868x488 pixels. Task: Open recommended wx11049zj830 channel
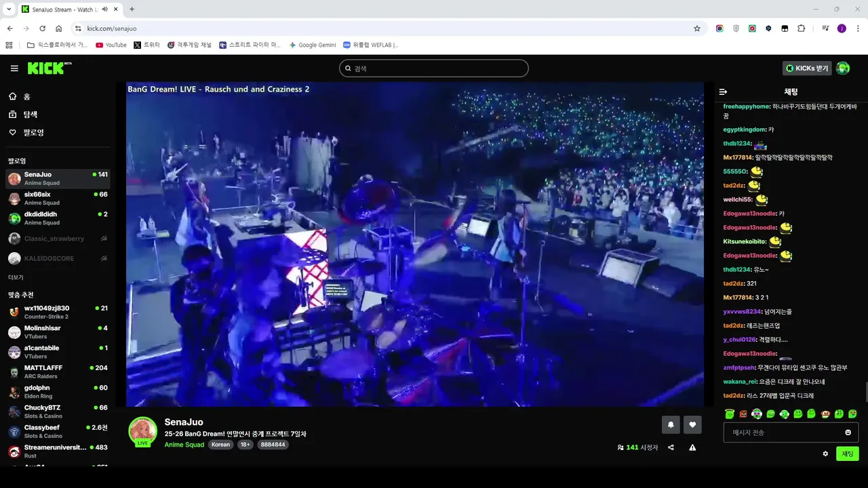pos(58,312)
